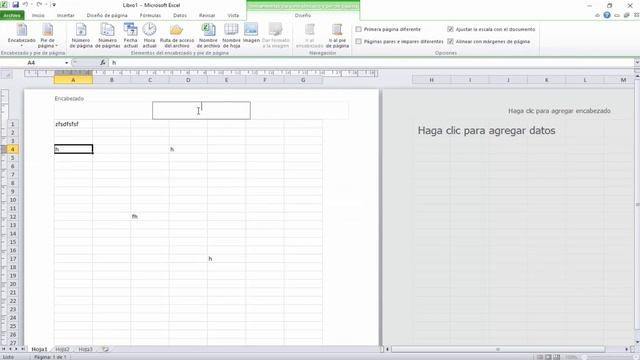Insert Imagen into the header
The width and height of the screenshot is (640, 360).
(x=251, y=33)
